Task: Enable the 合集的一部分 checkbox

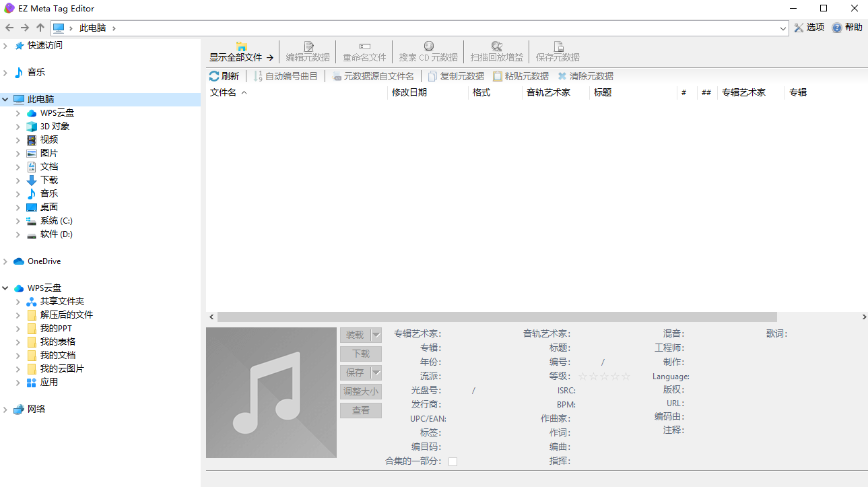Action: [453, 461]
